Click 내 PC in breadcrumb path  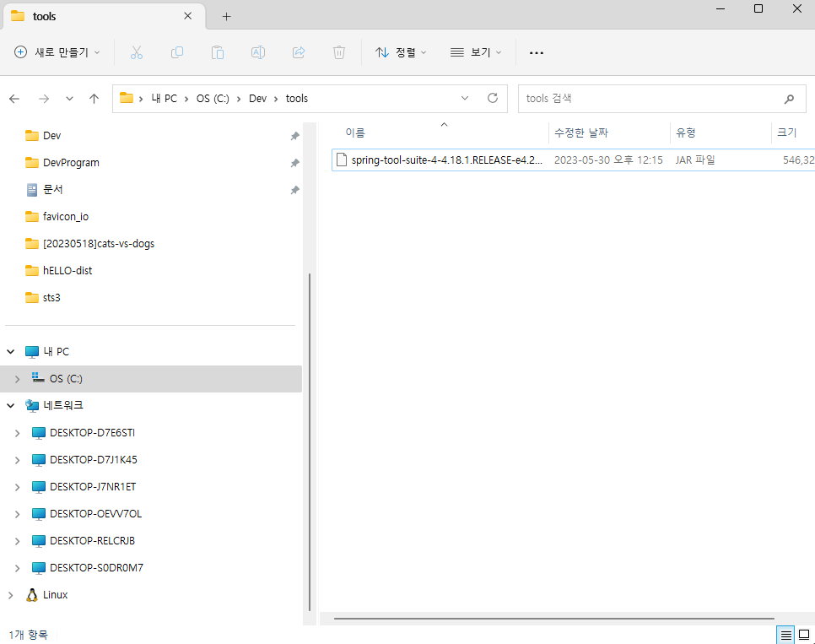click(x=165, y=98)
